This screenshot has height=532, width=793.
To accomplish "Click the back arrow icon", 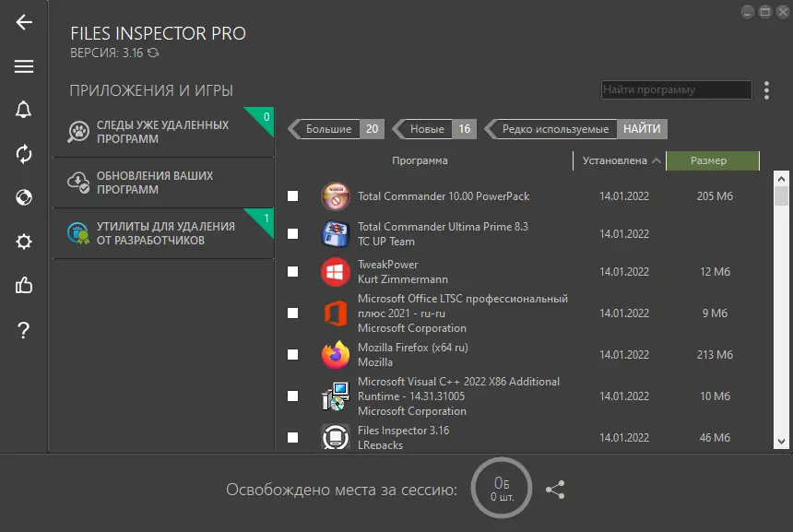I will pyautogui.click(x=24, y=22).
